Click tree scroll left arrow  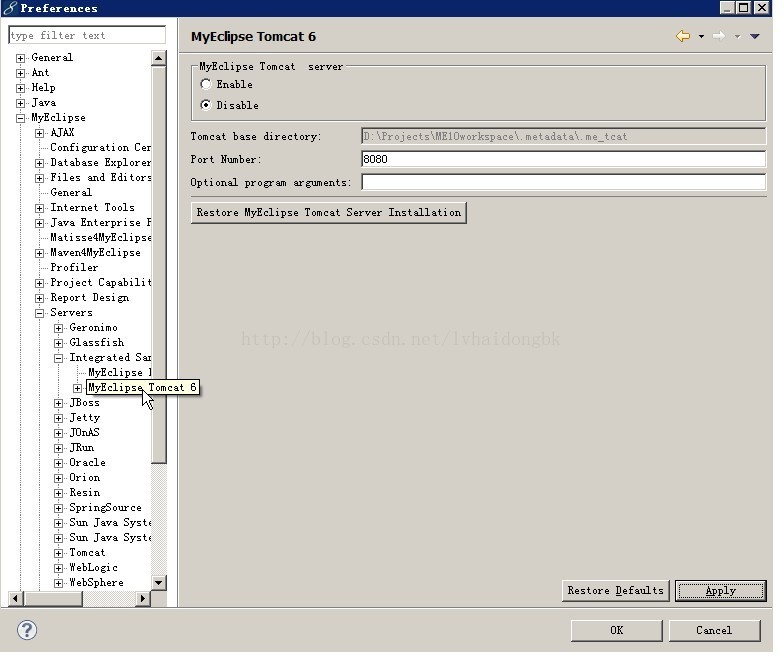click(x=15, y=598)
